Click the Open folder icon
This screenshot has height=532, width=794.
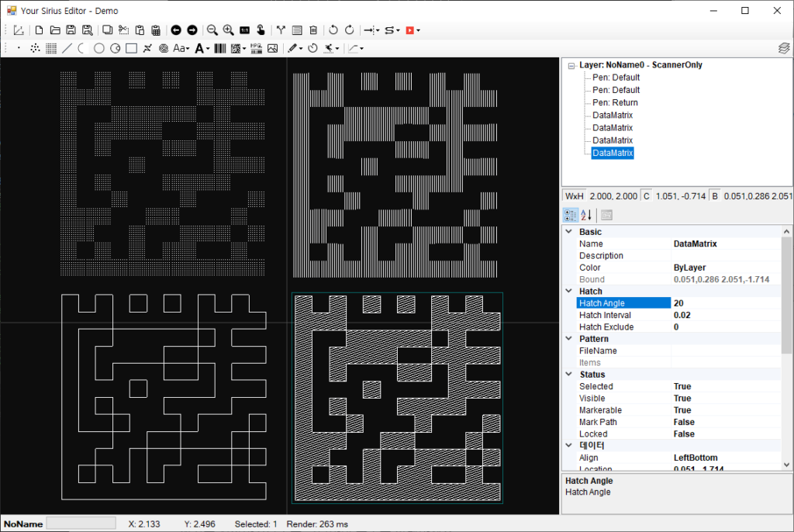point(55,30)
